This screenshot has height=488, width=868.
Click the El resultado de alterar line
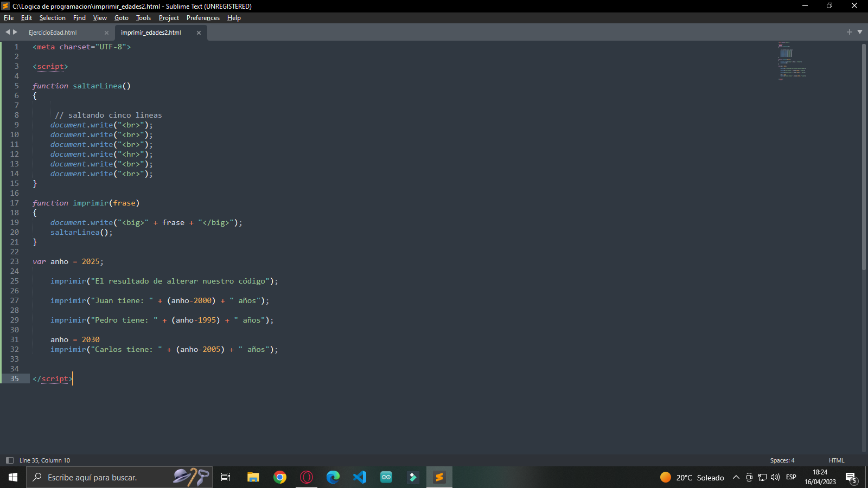click(x=164, y=281)
